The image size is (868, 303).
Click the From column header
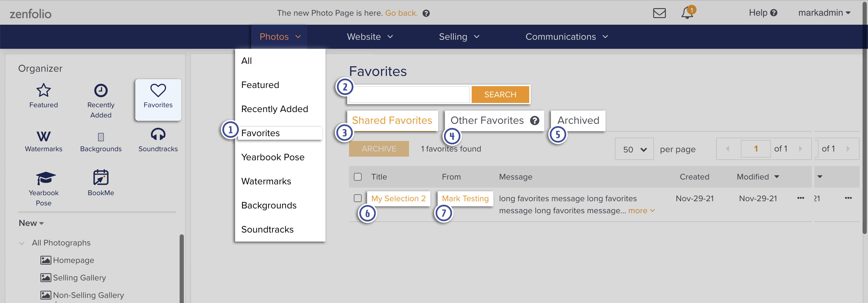451,177
